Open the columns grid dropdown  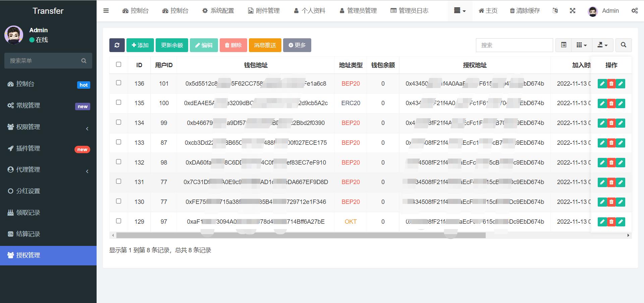click(x=582, y=45)
